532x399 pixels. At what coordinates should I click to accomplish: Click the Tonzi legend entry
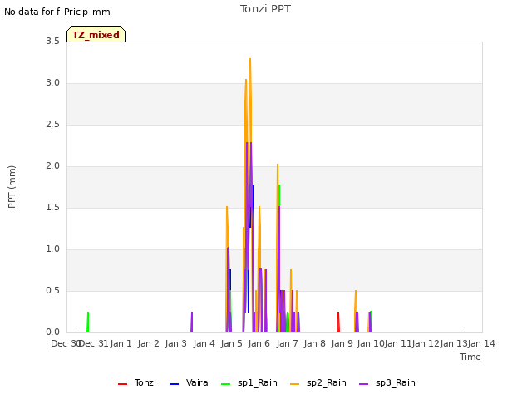137,382
